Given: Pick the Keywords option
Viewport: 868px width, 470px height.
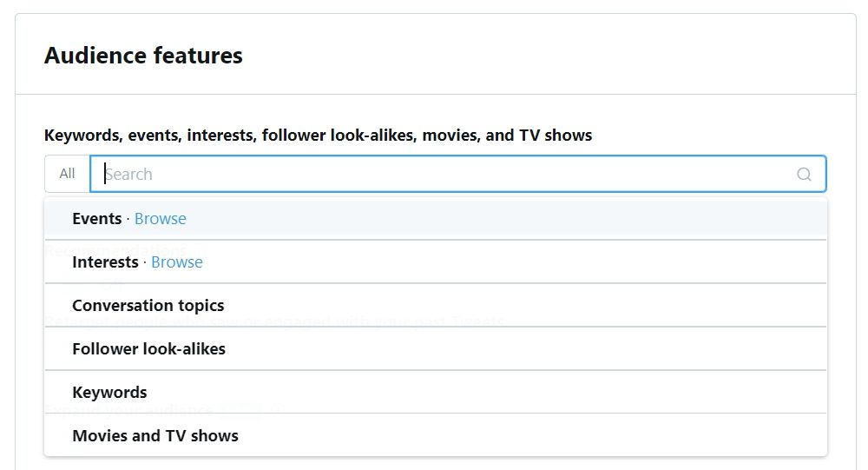Looking at the screenshot, I should click(x=436, y=392).
